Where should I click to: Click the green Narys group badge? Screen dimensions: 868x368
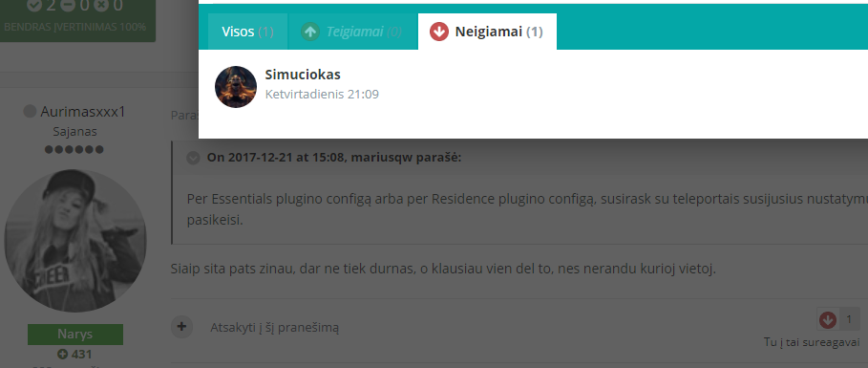point(75,335)
